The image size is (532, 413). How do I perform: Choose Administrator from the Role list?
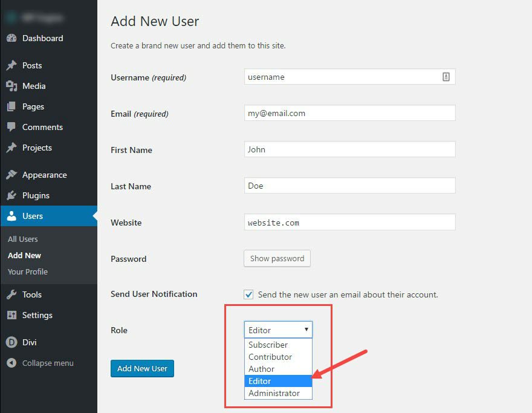point(274,393)
